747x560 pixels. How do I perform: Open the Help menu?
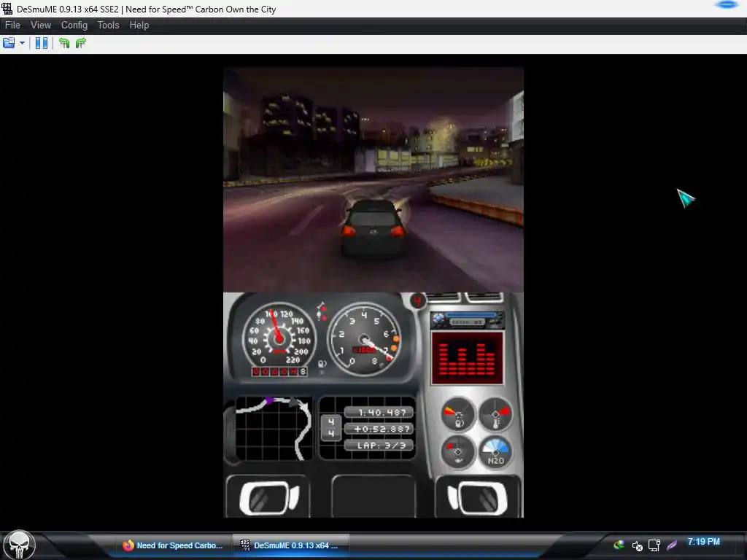point(139,26)
